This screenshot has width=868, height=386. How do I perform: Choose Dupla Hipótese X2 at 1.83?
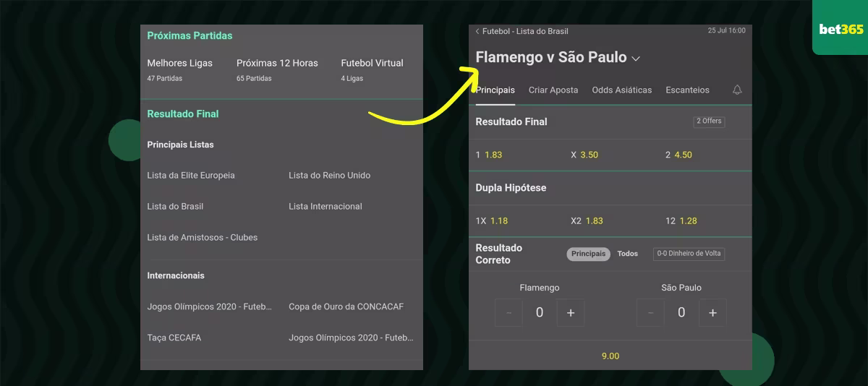point(587,220)
